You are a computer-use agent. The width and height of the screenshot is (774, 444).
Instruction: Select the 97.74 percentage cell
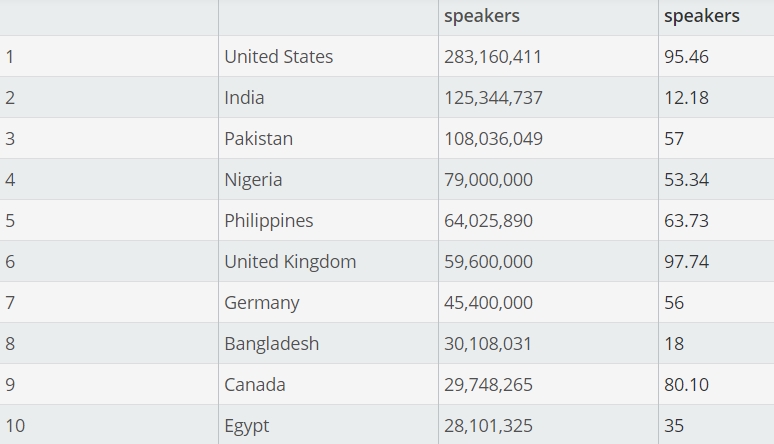(686, 262)
